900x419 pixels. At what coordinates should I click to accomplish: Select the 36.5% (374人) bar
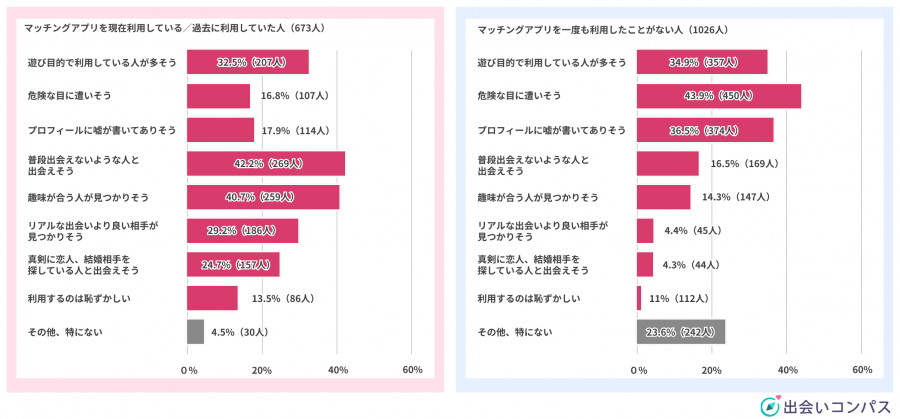coord(705,130)
